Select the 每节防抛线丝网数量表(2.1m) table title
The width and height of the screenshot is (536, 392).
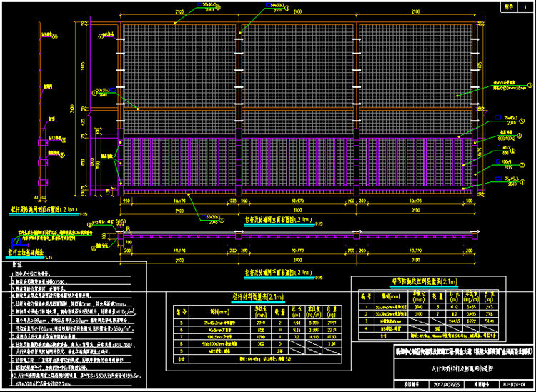pyautogui.click(x=415, y=281)
